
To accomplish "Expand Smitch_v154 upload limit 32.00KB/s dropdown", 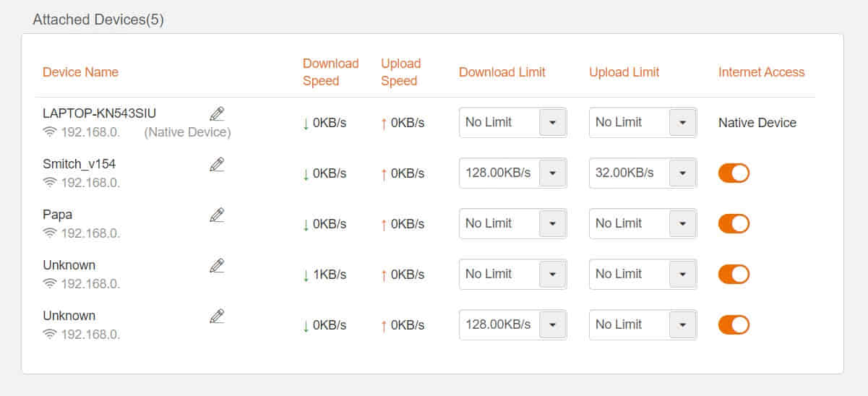I will point(643,173).
